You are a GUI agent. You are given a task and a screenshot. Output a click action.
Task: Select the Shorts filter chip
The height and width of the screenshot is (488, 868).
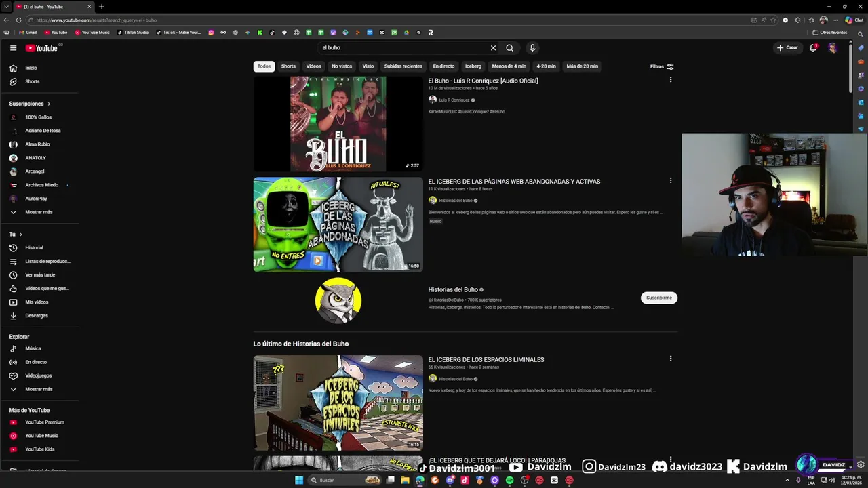click(x=288, y=66)
